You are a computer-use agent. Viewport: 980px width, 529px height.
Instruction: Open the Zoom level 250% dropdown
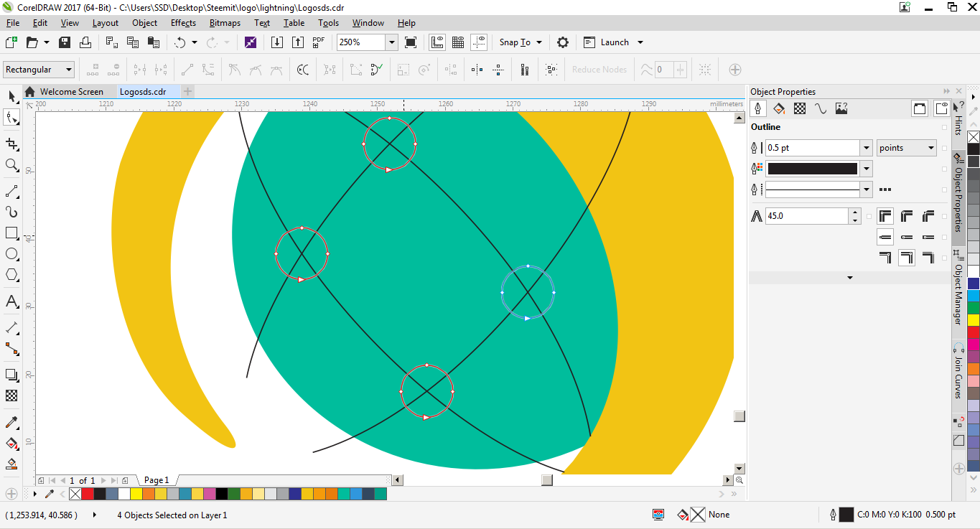coord(392,42)
